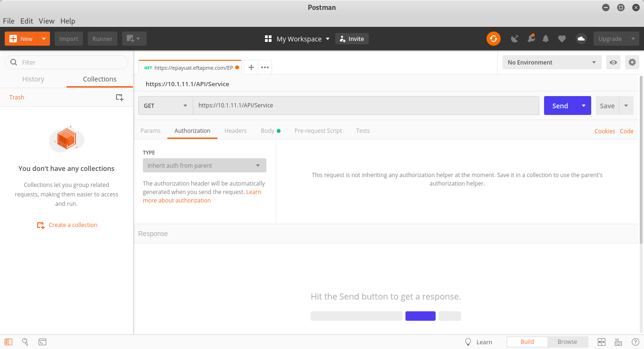Show notifications via the bell icon

(546, 39)
